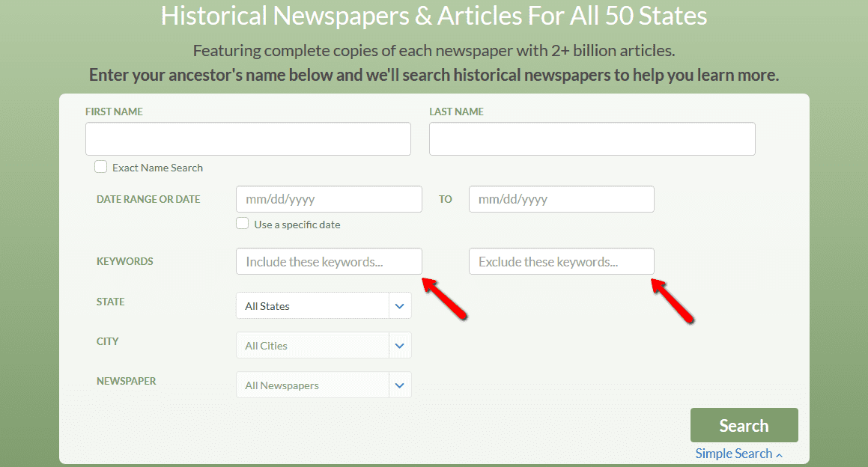
Task: Click the Historical Newspapers & Articles heading
Action: 434,16
